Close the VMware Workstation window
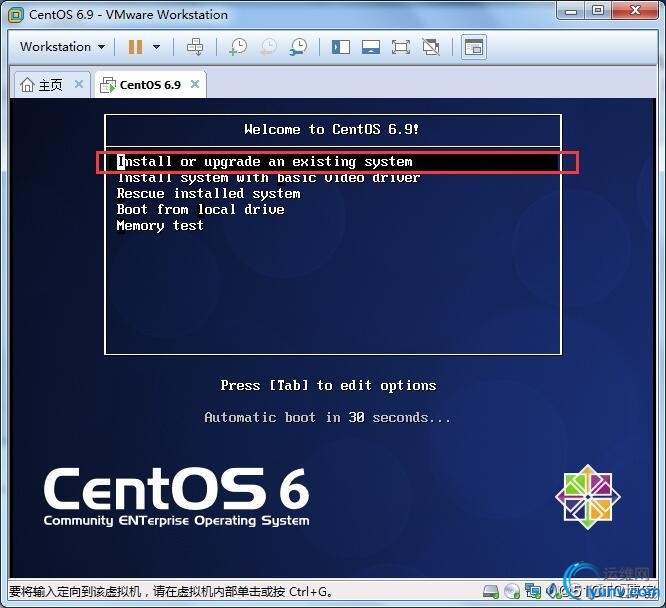Viewport: 666px width, 608px height. click(x=636, y=10)
